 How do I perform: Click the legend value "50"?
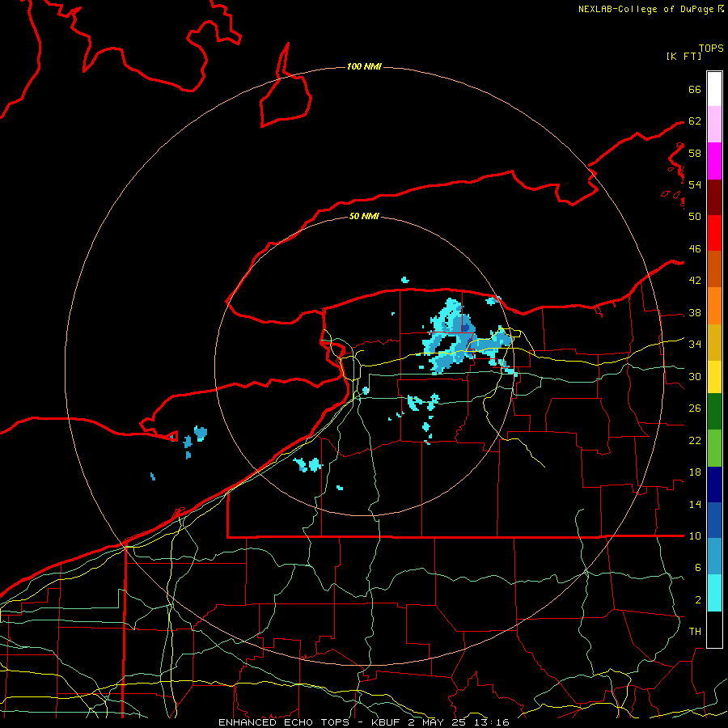[695, 217]
